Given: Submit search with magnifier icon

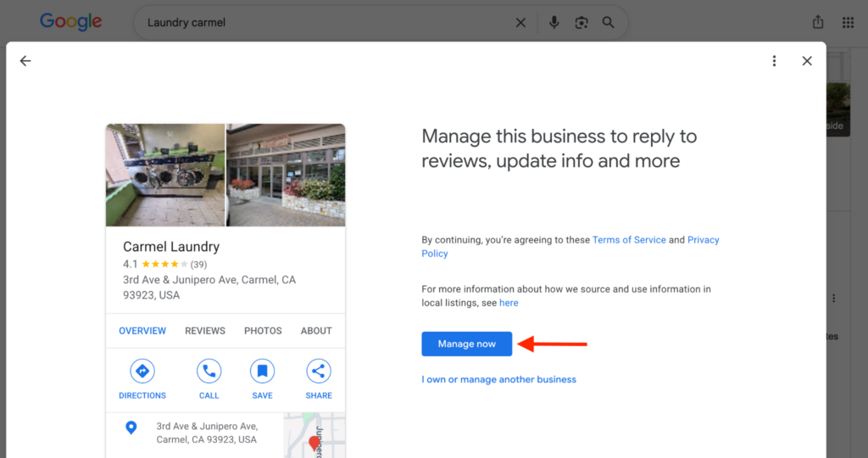Looking at the screenshot, I should (608, 23).
